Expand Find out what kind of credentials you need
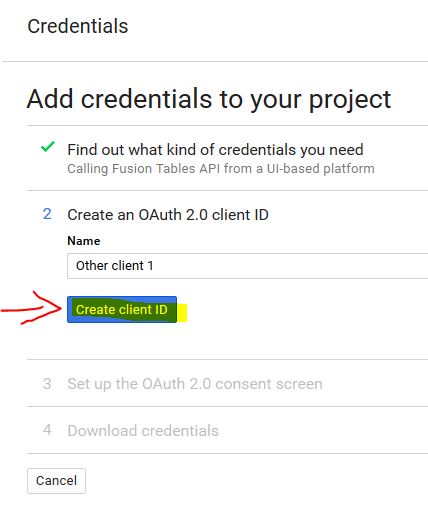428x510 pixels. [215, 150]
